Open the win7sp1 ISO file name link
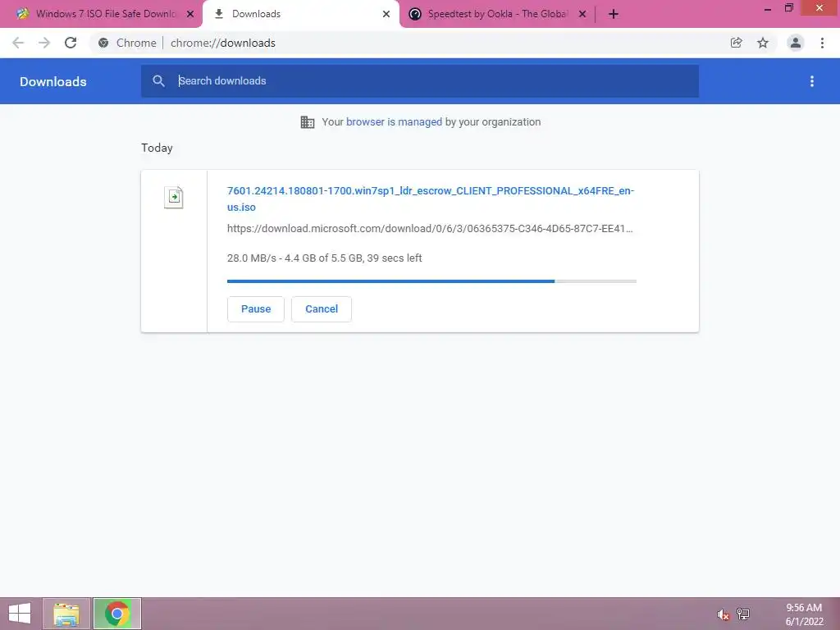 pos(430,199)
